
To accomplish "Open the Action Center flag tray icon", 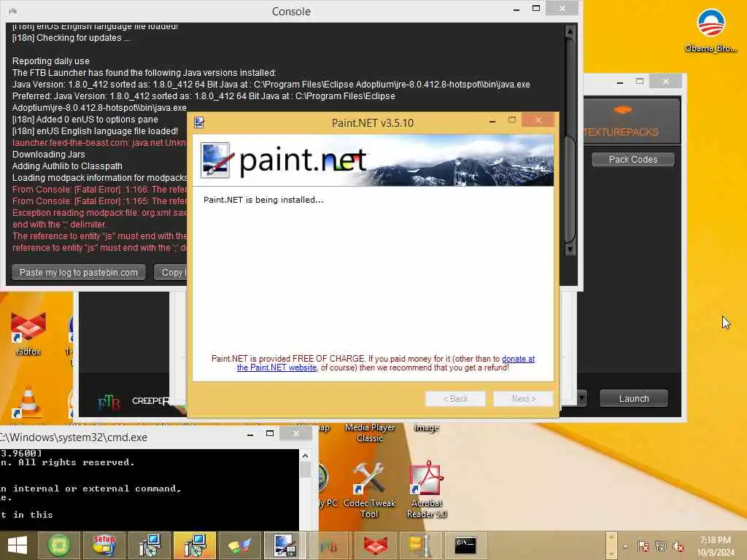I will 643,546.
